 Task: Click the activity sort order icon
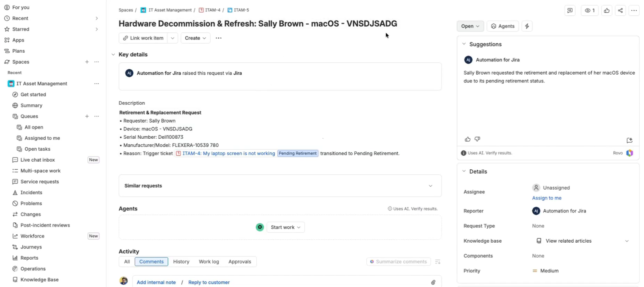tap(438, 262)
